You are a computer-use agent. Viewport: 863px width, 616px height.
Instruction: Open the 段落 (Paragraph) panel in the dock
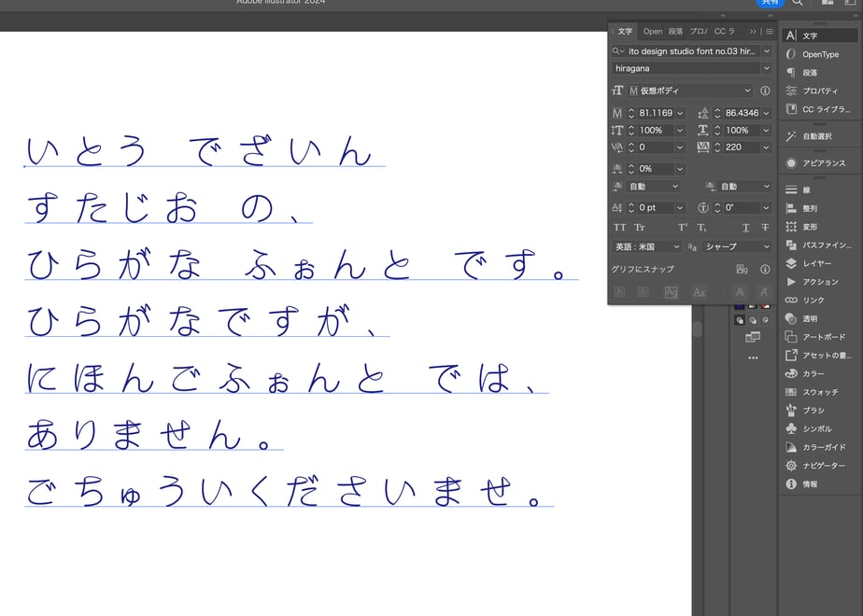coord(819,73)
